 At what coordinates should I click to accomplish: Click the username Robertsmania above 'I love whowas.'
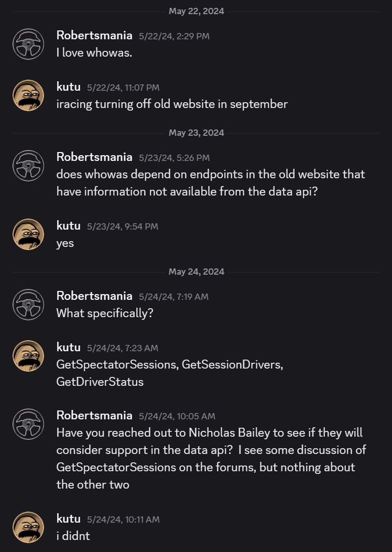(x=94, y=36)
